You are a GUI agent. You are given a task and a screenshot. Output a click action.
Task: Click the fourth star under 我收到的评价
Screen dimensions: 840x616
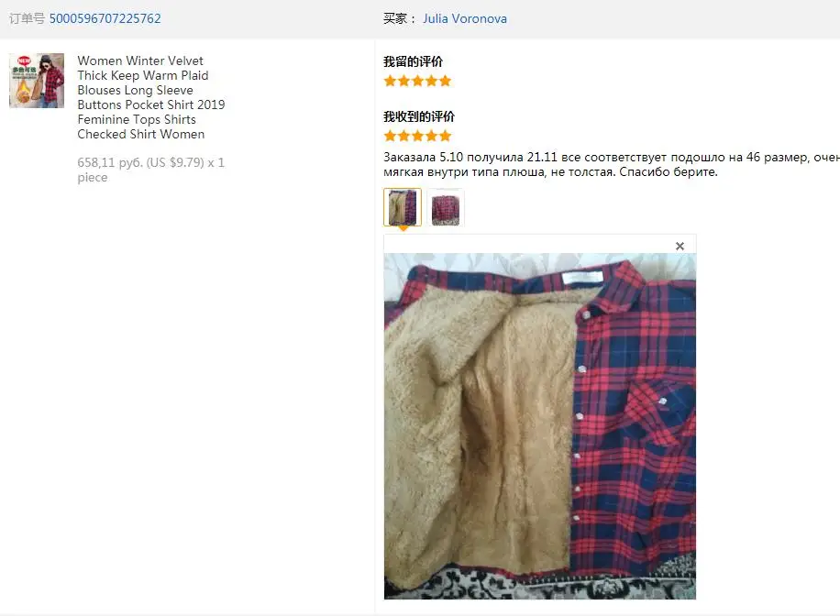click(x=431, y=136)
